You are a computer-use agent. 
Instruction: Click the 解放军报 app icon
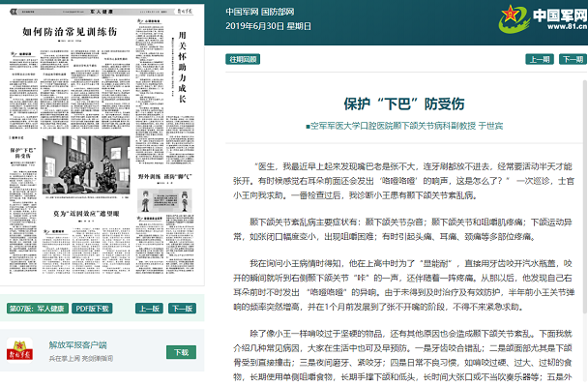(19, 350)
